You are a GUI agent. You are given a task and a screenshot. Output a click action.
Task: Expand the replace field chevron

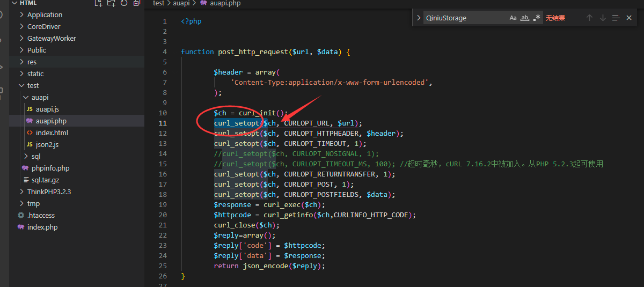[x=419, y=18]
